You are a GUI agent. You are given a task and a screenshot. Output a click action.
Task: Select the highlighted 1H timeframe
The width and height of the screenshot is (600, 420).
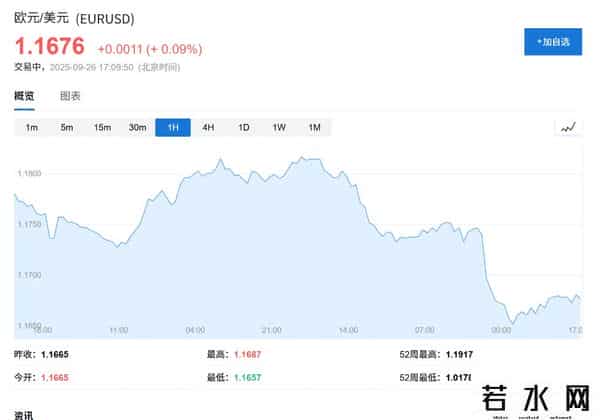tap(173, 127)
